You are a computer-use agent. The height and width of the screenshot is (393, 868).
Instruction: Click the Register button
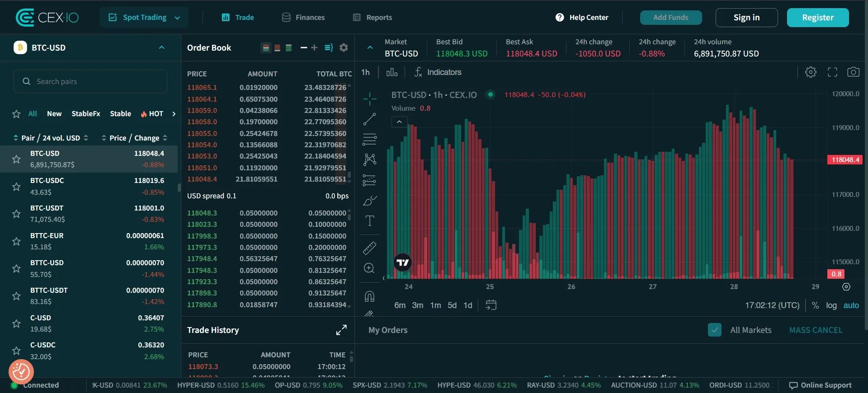(x=818, y=18)
